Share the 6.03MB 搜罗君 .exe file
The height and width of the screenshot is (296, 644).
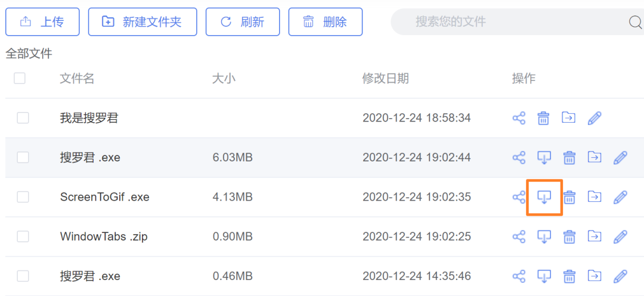(x=519, y=158)
